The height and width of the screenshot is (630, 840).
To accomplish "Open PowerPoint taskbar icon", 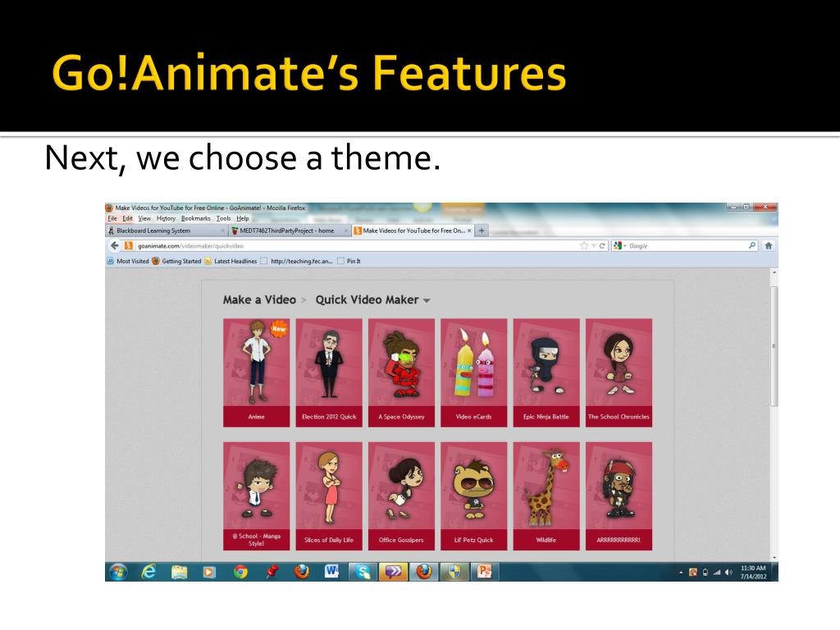I will [484, 572].
